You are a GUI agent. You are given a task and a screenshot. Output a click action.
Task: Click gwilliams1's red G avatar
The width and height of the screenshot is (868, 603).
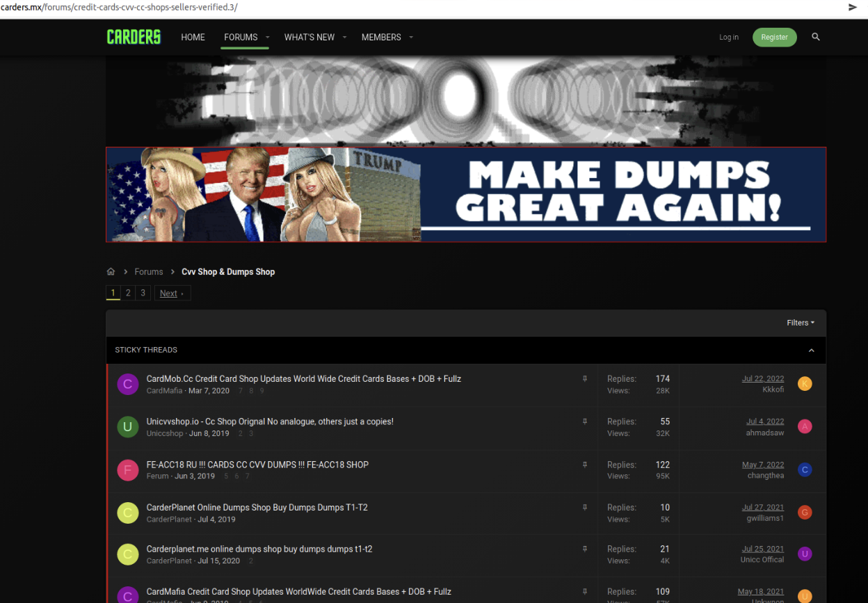[805, 513]
